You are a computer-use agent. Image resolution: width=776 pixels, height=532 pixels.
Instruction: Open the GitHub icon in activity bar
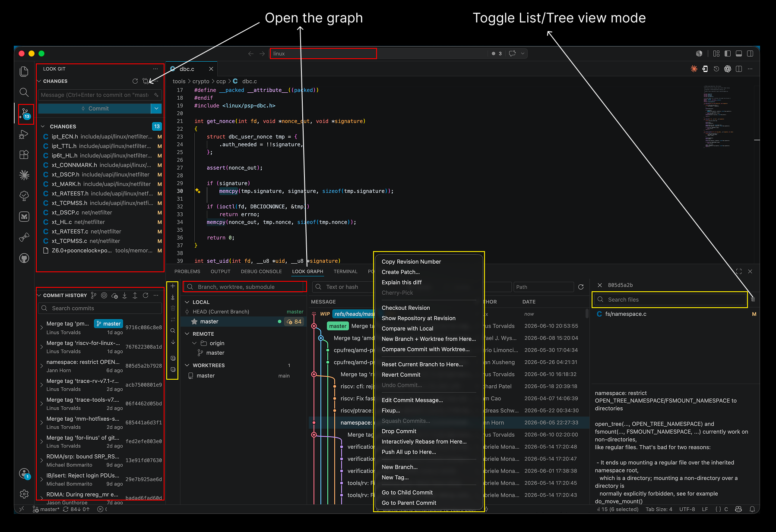coord(24,258)
